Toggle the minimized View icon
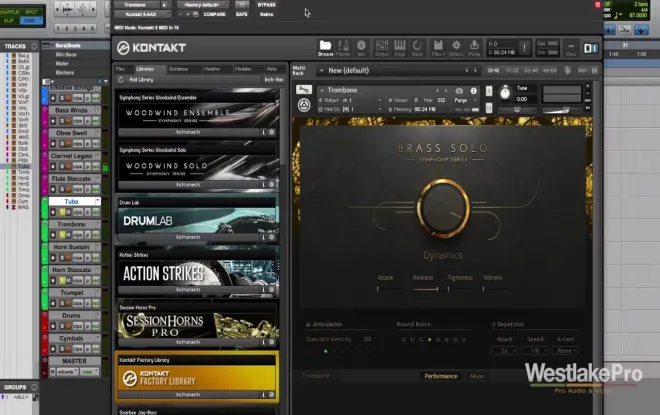Screen dimensions: 660x415 (x=571, y=48)
